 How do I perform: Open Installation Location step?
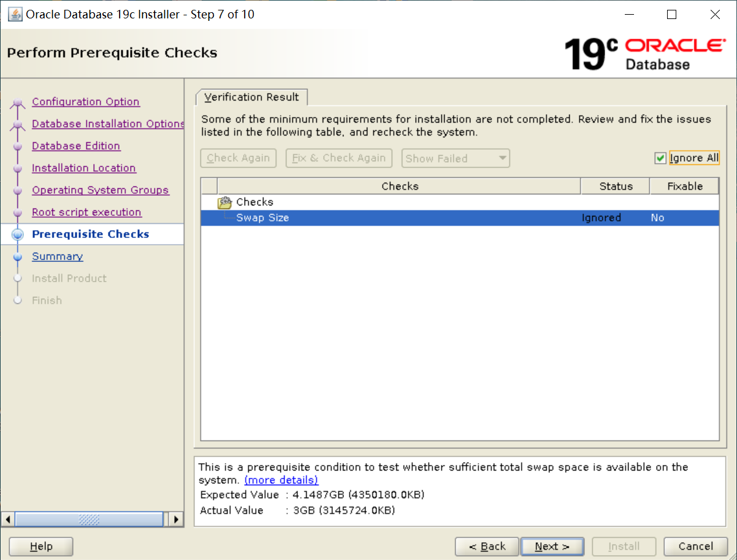coord(84,168)
